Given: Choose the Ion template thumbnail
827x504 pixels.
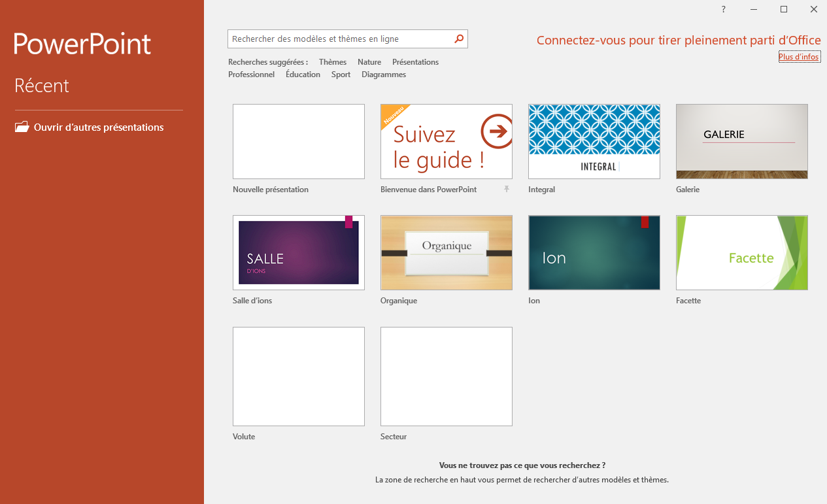Looking at the screenshot, I should point(594,252).
